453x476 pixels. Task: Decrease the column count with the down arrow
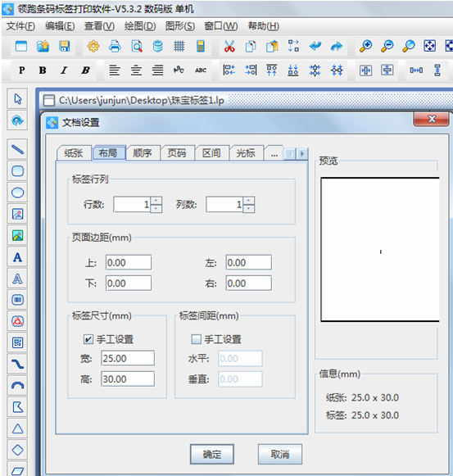(x=249, y=209)
